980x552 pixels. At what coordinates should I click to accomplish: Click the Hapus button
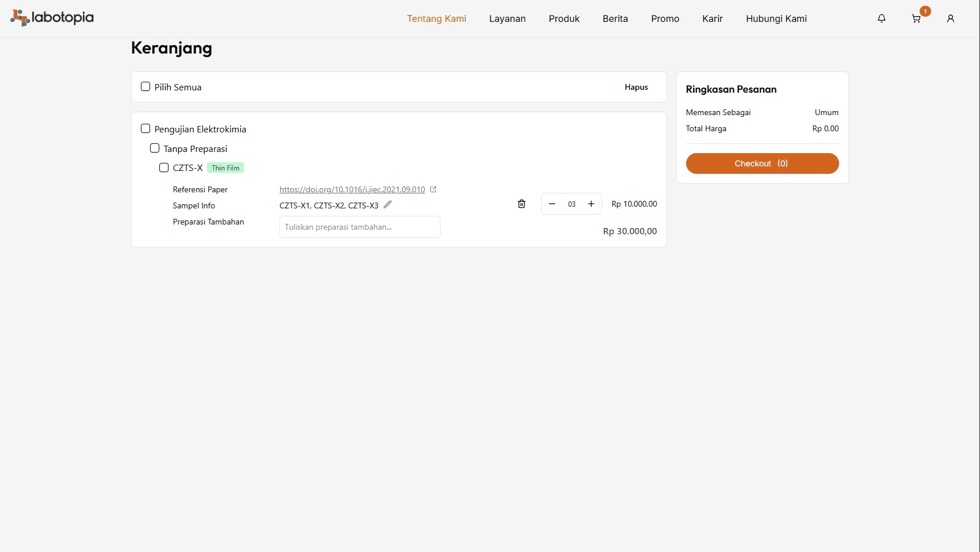click(636, 87)
